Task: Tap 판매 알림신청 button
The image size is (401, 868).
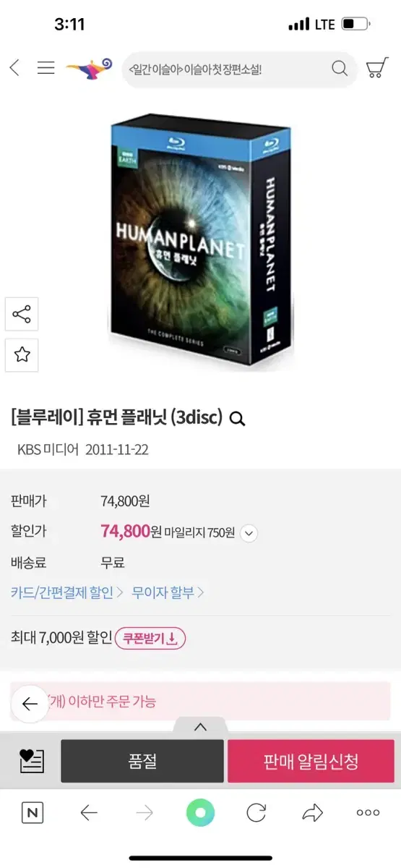Action: coord(311,761)
